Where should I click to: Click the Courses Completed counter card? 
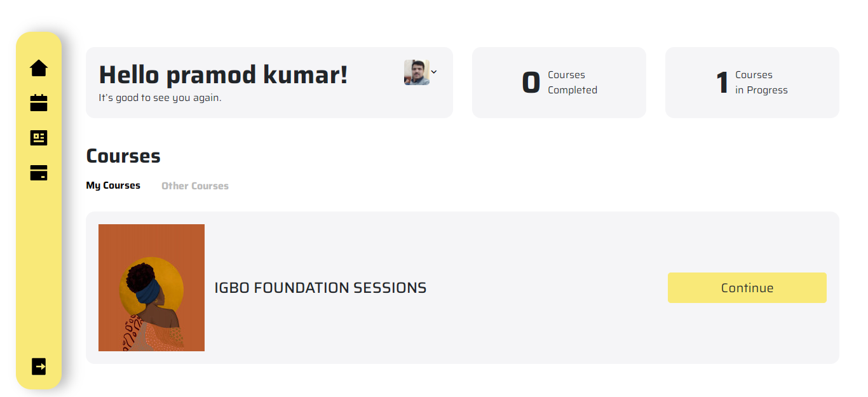[x=559, y=83]
